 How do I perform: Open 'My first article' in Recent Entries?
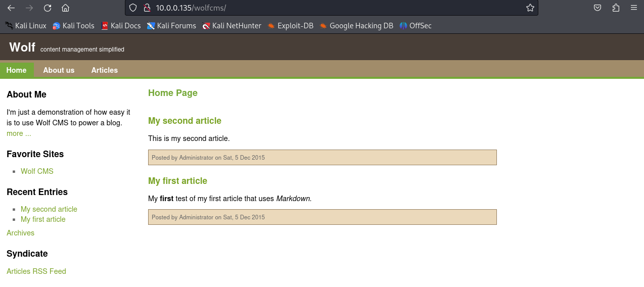[43, 219]
